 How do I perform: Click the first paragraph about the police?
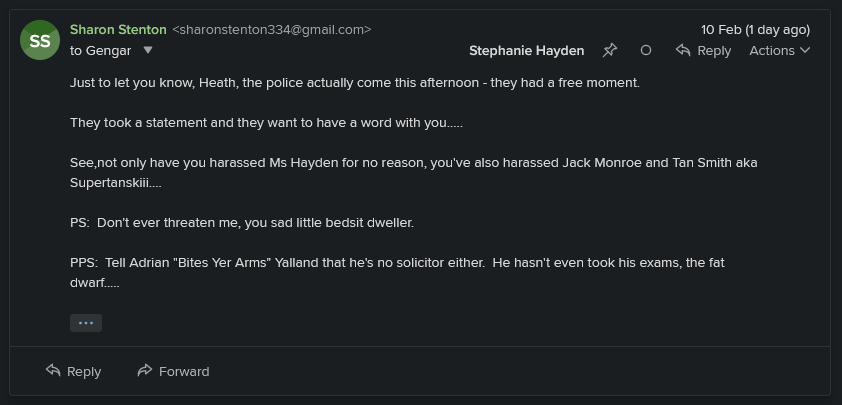[355, 83]
